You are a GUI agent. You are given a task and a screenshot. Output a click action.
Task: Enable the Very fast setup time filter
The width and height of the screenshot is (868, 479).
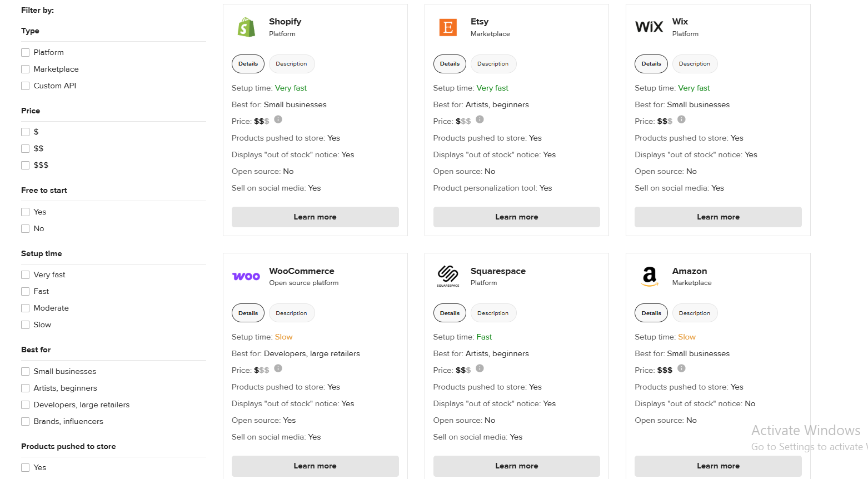(25, 275)
